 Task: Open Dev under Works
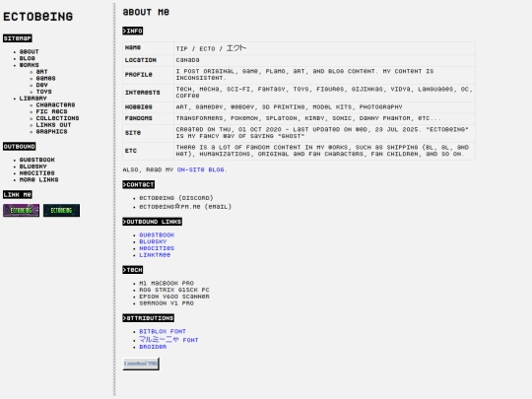coord(41,85)
